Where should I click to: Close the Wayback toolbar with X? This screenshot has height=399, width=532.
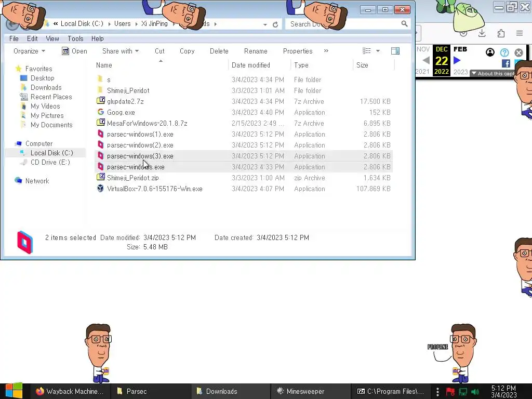[519, 52]
